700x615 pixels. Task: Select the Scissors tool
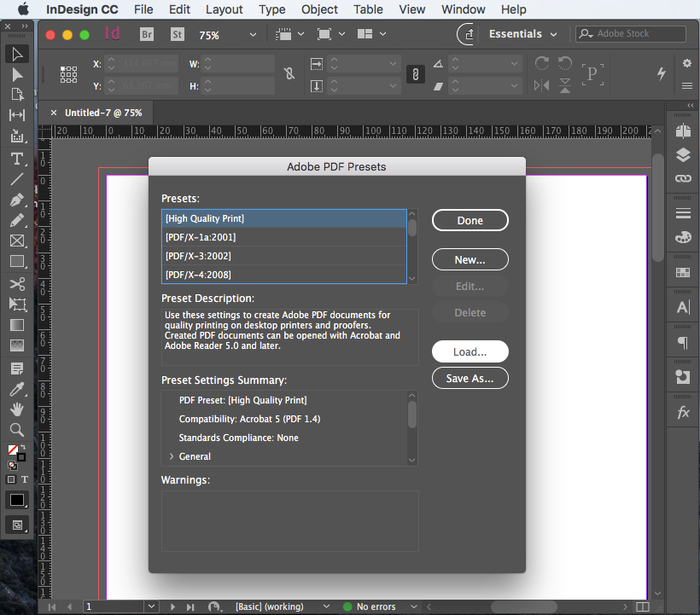(x=17, y=284)
